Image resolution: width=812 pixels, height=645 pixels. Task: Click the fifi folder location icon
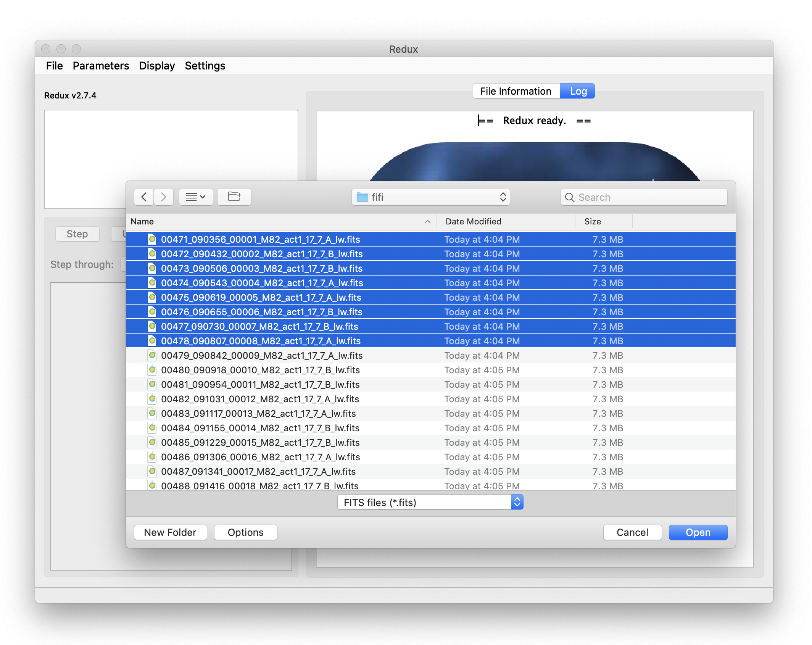362,196
